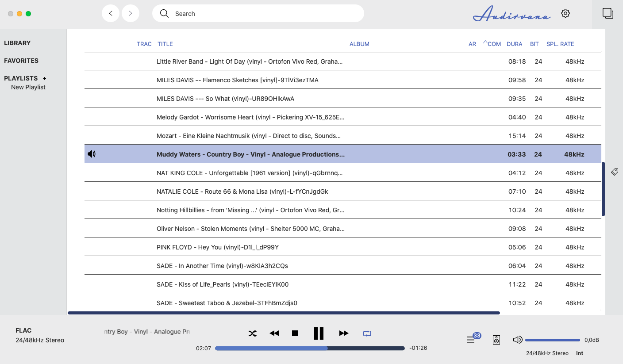Screen dimensions: 623x364
Task: Mute with the volume speaker icon
Action: 517,340
